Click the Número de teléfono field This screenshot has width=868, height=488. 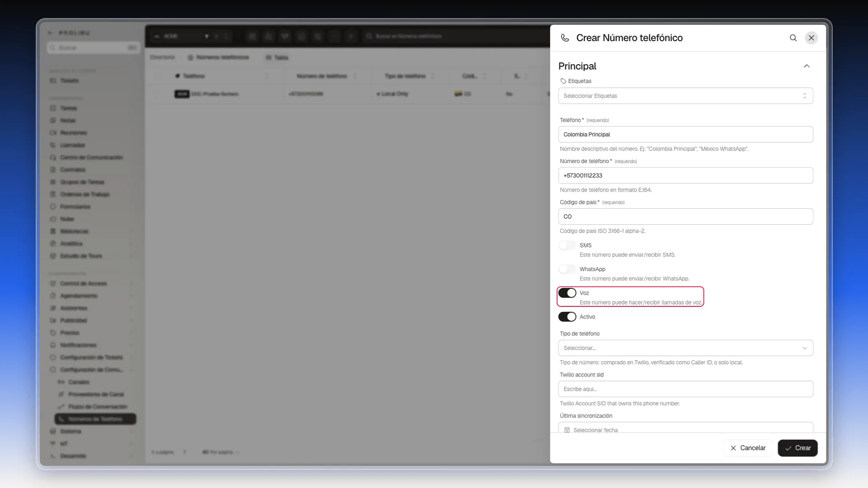click(x=685, y=175)
